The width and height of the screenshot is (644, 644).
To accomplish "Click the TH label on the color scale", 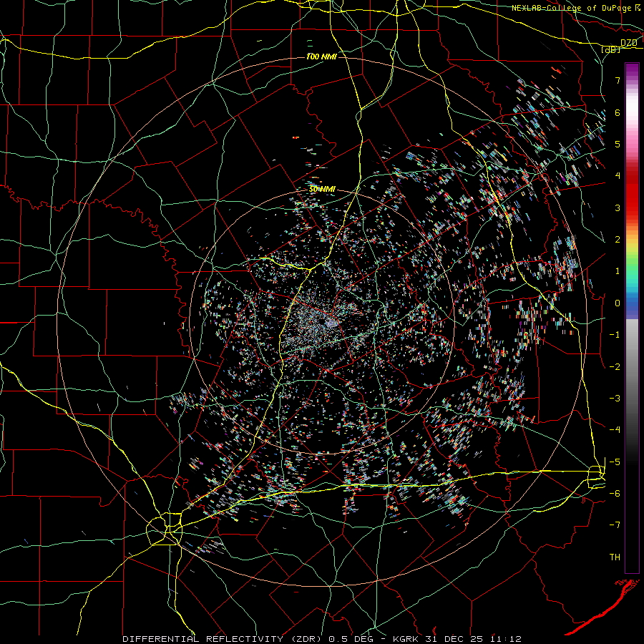I will (x=615, y=557).
